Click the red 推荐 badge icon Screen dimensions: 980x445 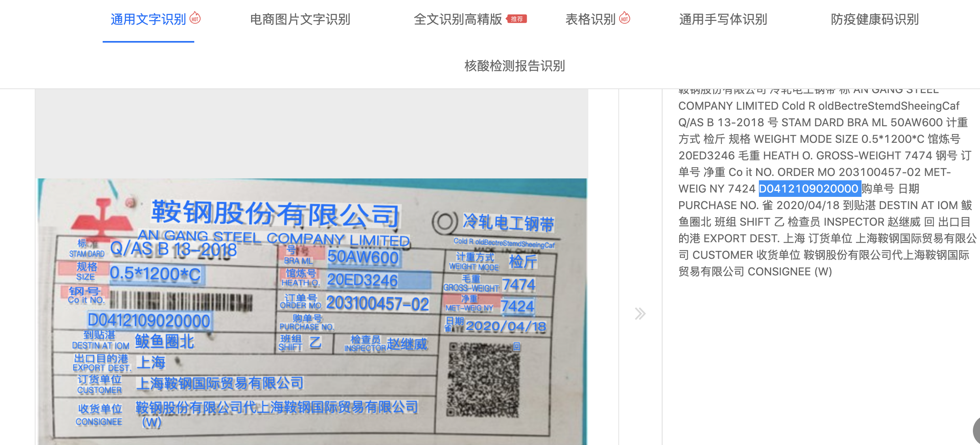click(516, 19)
